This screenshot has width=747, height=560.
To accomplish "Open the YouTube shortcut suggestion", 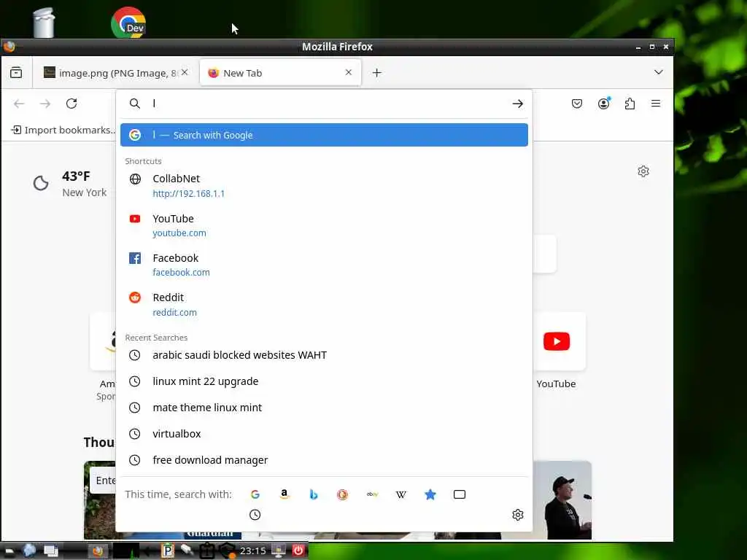I will (324, 225).
